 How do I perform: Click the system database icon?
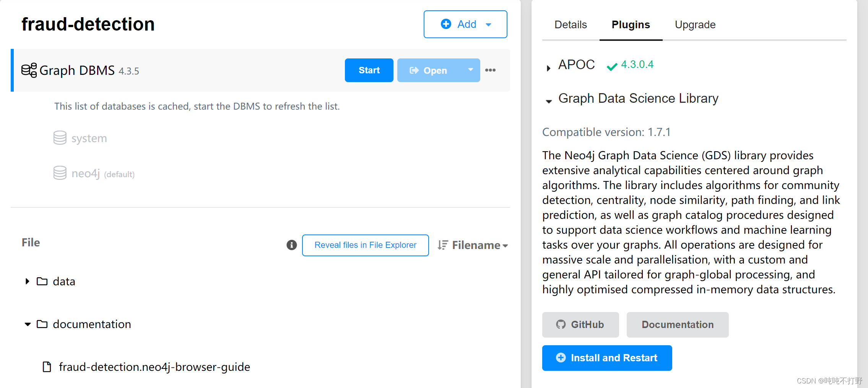tap(60, 138)
